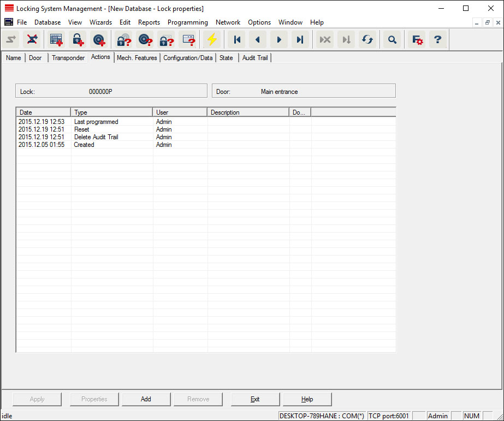Jump to first record with toolbar arrow
This screenshot has width=504, height=421.
pos(237,39)
